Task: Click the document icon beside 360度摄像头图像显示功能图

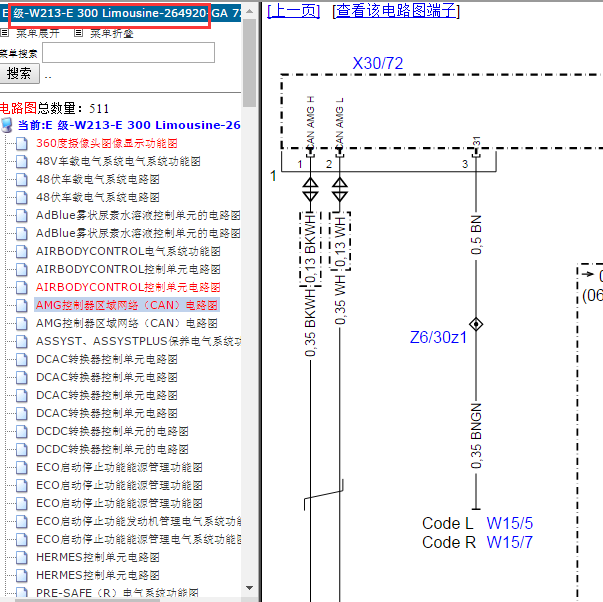Action: pyautogui.click(x=22, y=143)
